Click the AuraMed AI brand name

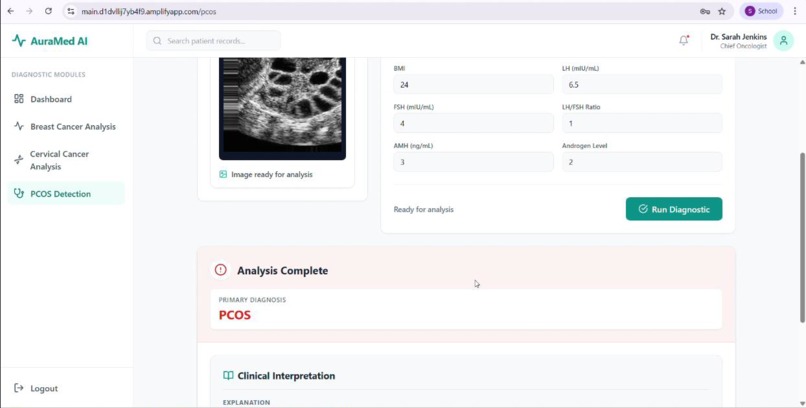[59, 41]
